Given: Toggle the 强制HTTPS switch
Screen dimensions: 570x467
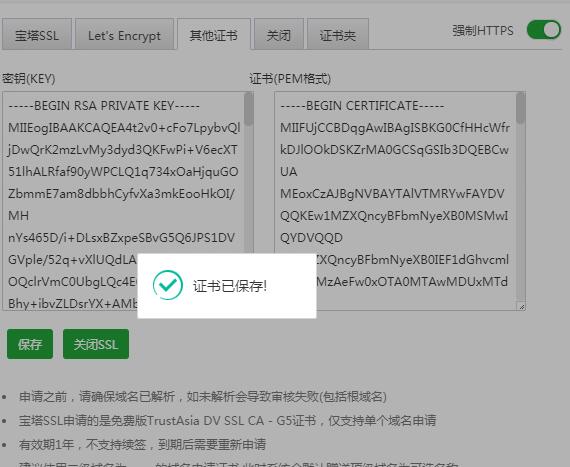Looking at the screenshot, I should [x=544, y=30].
